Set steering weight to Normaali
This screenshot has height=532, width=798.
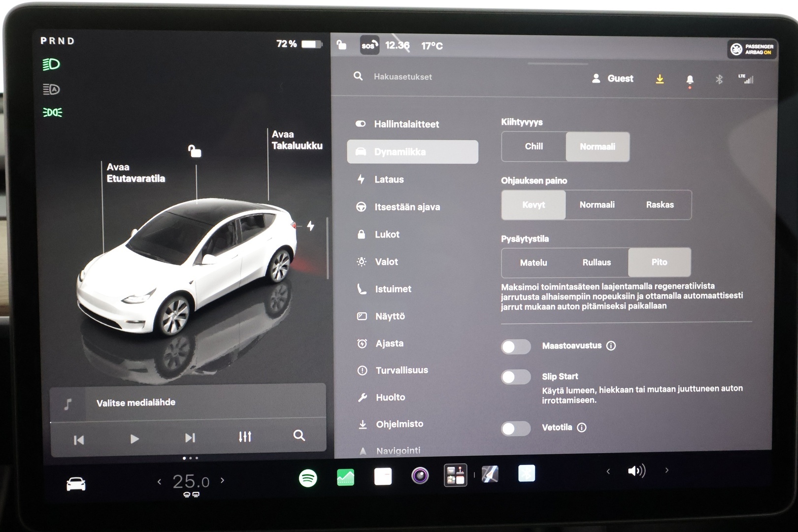[x=597, y=204]
